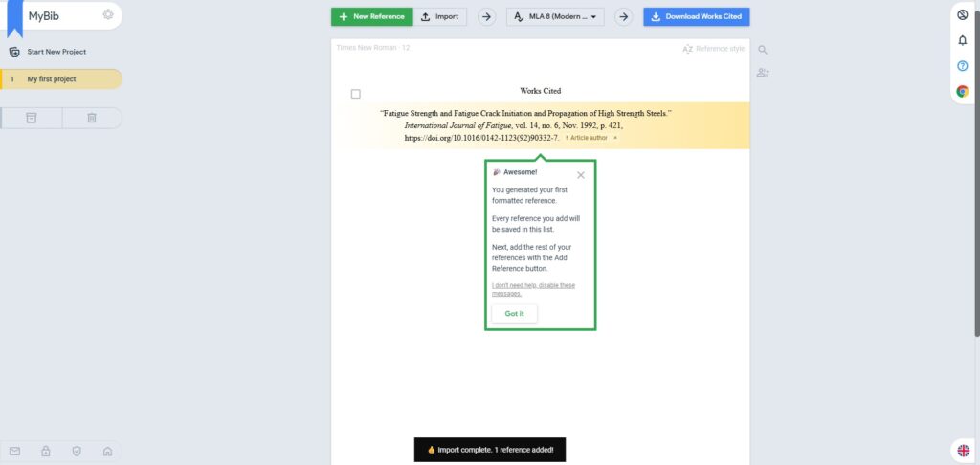Close the Awesome tooltip with the X

click(581, 175)
